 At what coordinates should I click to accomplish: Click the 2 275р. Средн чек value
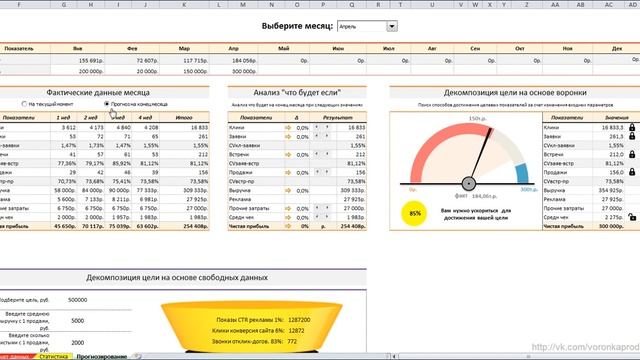[614, 218]
